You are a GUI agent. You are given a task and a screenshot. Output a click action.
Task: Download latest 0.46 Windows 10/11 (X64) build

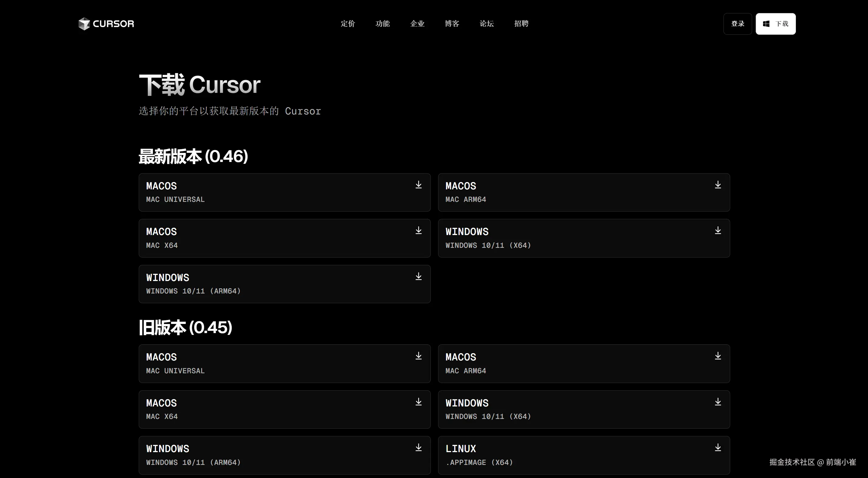[x=584, y=238]
